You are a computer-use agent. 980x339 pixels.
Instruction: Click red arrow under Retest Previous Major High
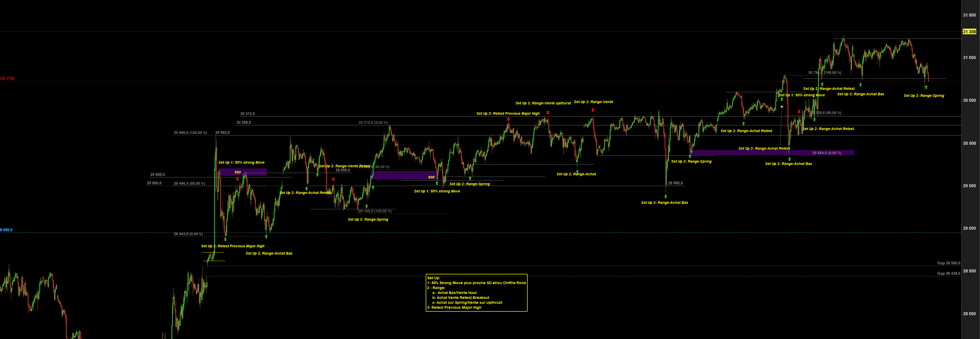pos(508,119)
